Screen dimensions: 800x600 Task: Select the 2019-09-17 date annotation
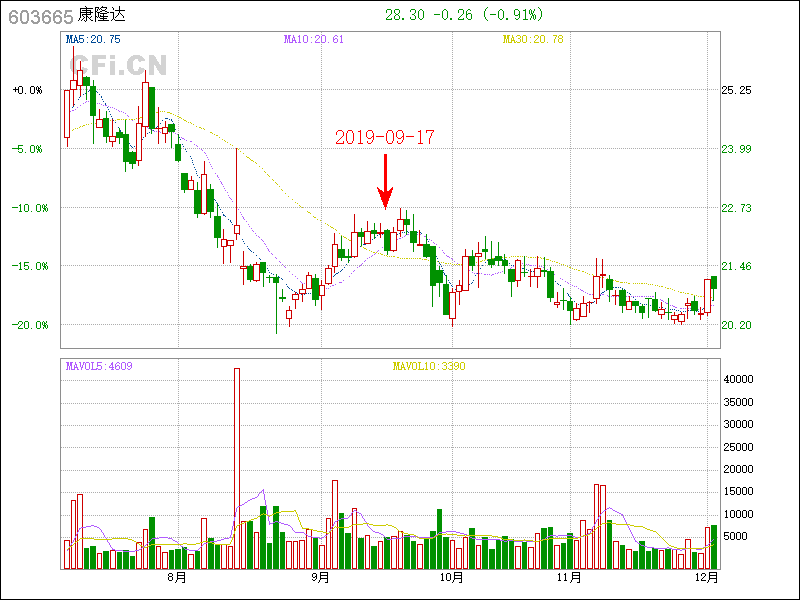pos(385,138)
